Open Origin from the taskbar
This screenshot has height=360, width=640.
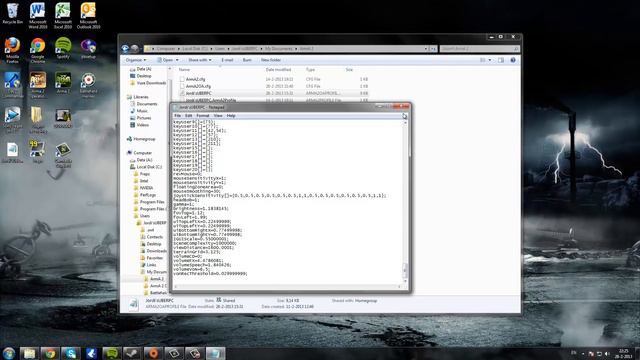coord(153,353)
